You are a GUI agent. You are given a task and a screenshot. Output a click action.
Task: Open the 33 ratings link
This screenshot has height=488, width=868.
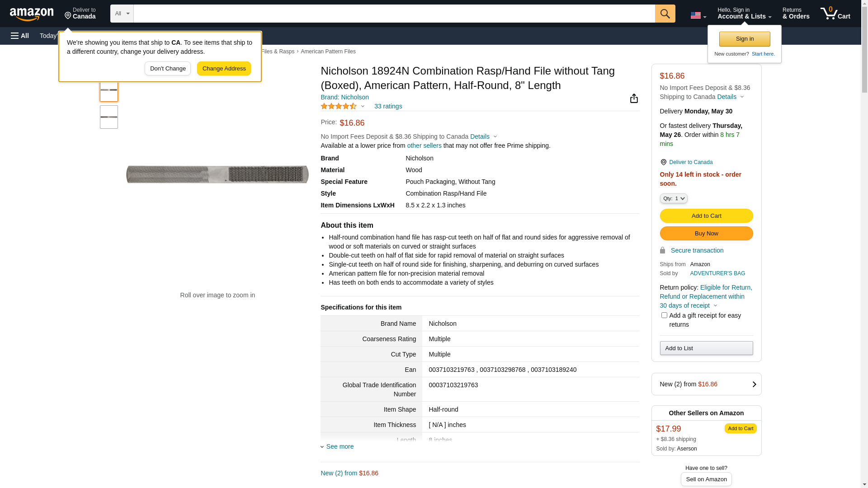tap(388, 106)
